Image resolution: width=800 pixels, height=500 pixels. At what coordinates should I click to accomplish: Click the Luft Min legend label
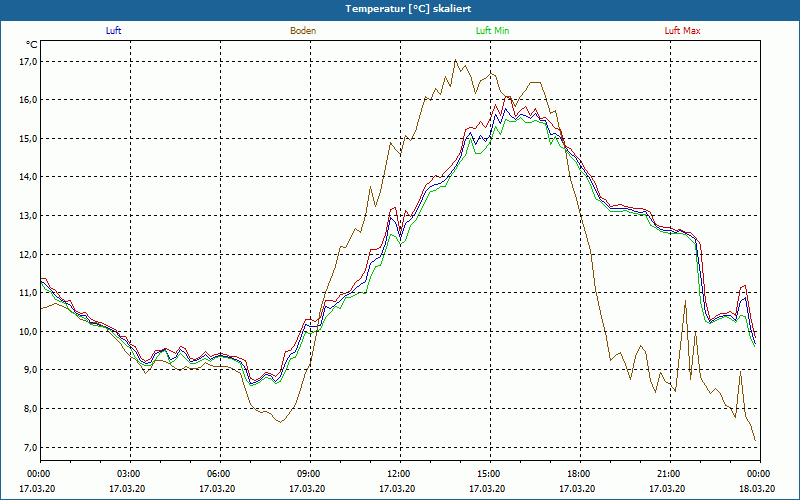pos(492,31)
